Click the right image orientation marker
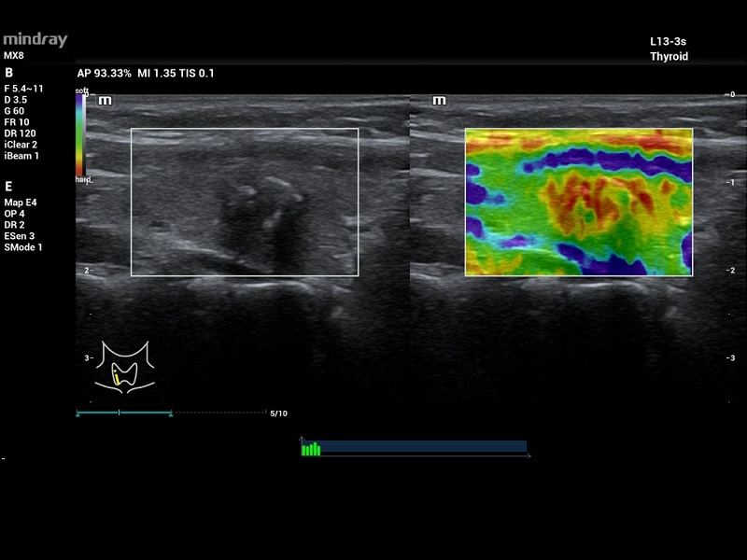The width and height of the screenshot is (747, 560). pyautogui.click(x=439, y=101)
